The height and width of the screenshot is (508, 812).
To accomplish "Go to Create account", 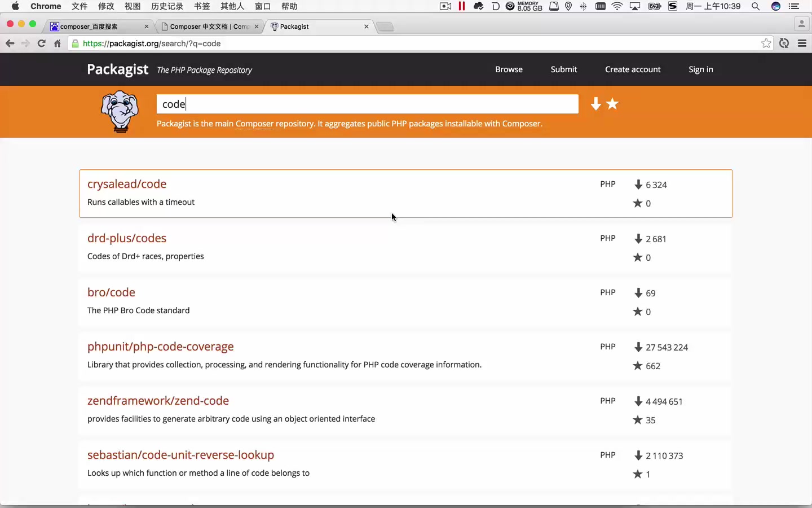I will click(633, 69).
